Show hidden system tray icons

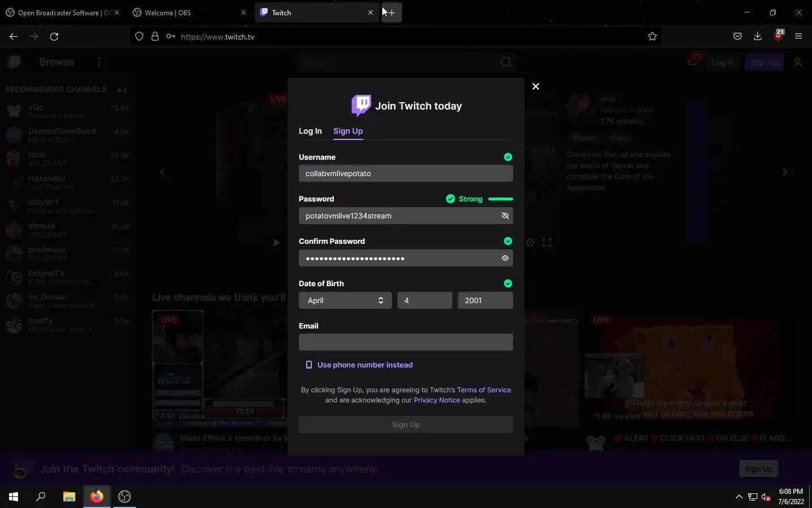click(739, 497)
